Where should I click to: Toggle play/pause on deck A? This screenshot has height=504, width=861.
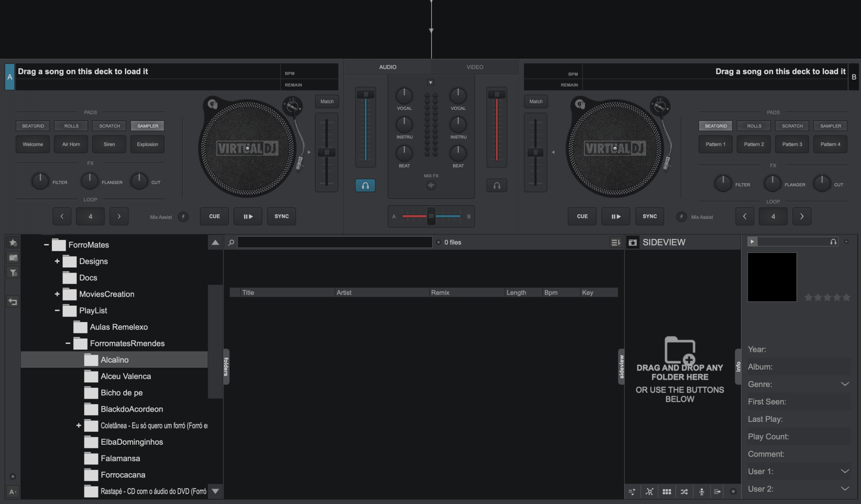click(248, 217)
